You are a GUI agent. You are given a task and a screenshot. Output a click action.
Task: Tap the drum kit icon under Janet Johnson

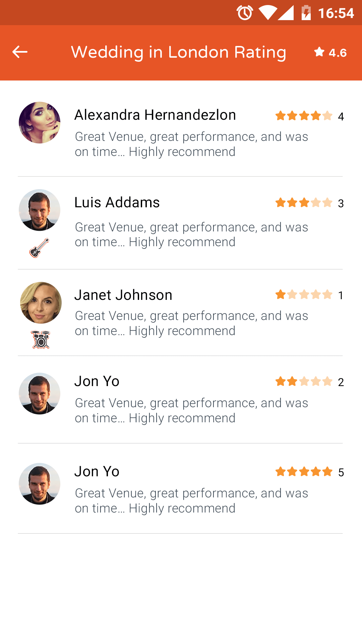[x=41, y=339]
